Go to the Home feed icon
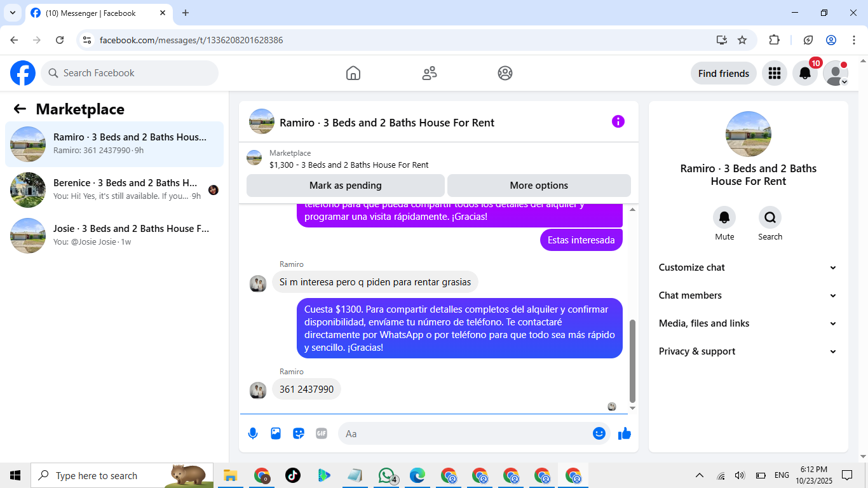Screen dimensions: 868x488 click(353, 73)
